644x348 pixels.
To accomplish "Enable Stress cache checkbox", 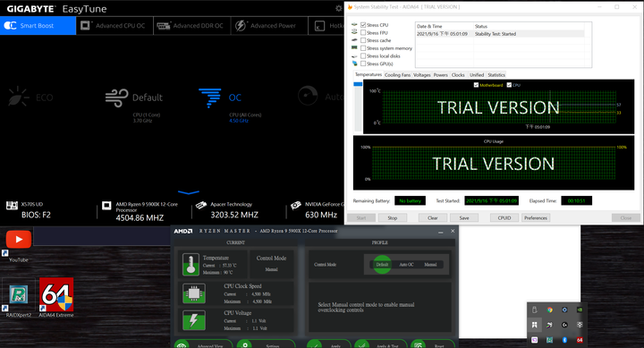I will coord(363,40).
